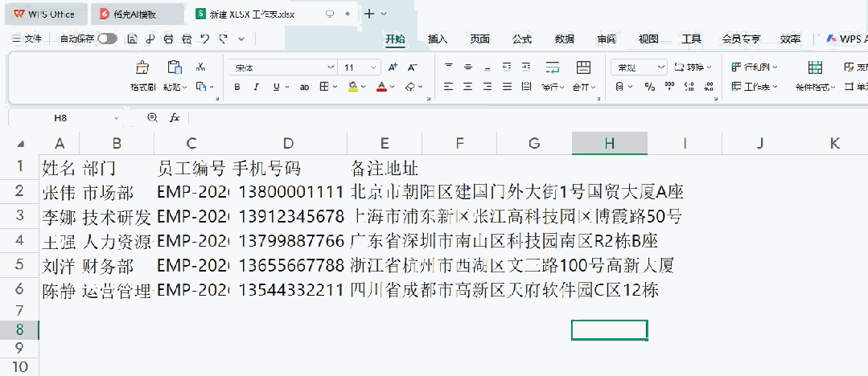Apply Italic formatting

point(256,87)
